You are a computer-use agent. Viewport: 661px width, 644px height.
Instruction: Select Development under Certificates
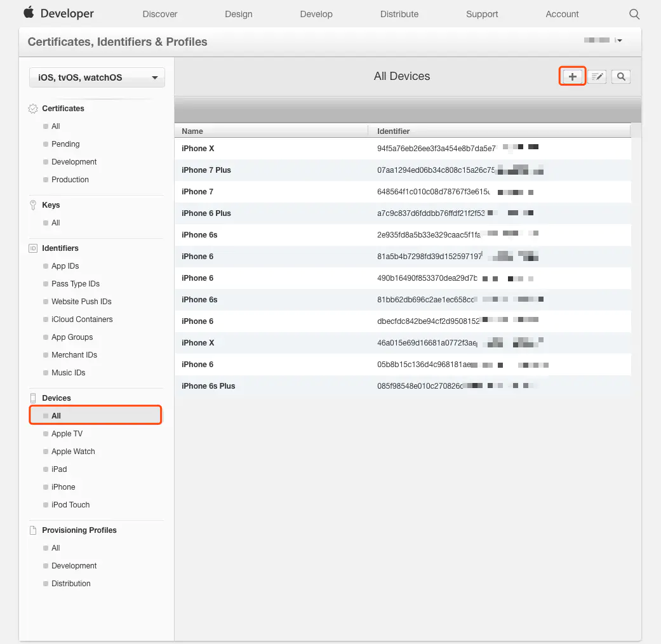click(74, 161)
